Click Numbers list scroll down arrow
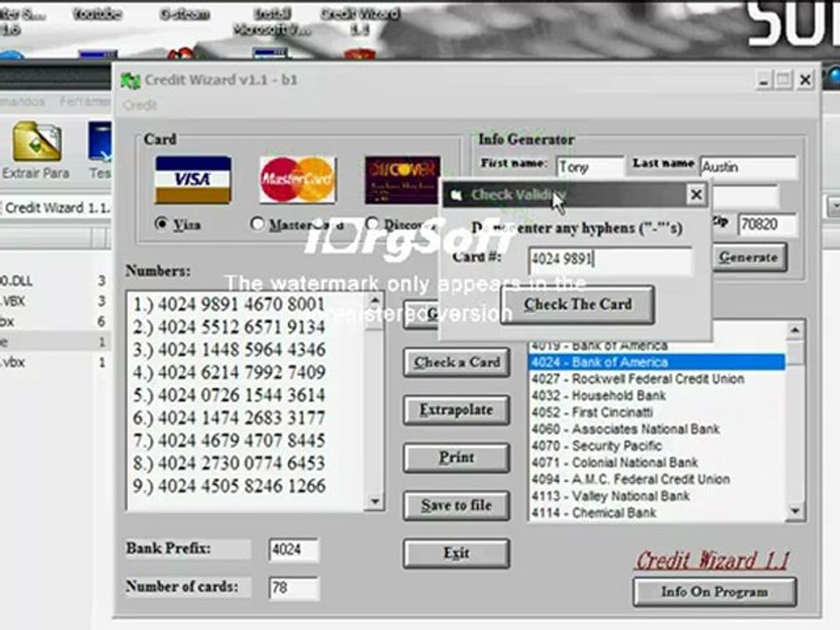The height and width of the screenshot is (630, 840). tap(375, 501)
